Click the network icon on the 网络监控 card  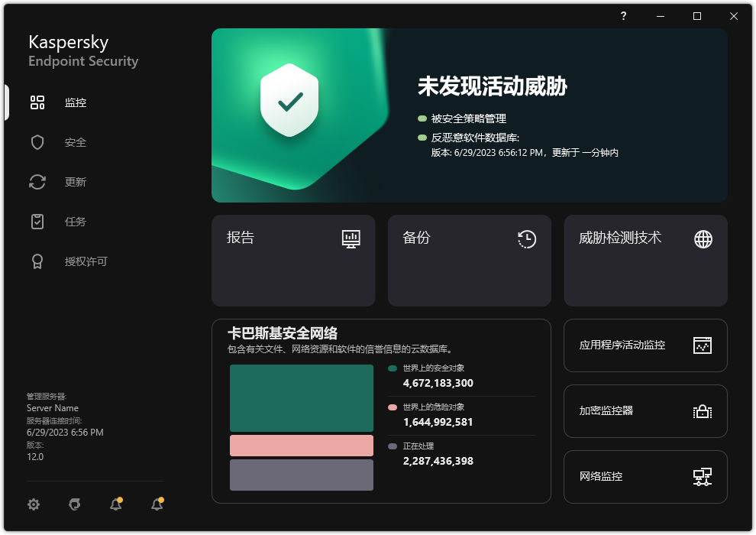(x=702, y=477)
